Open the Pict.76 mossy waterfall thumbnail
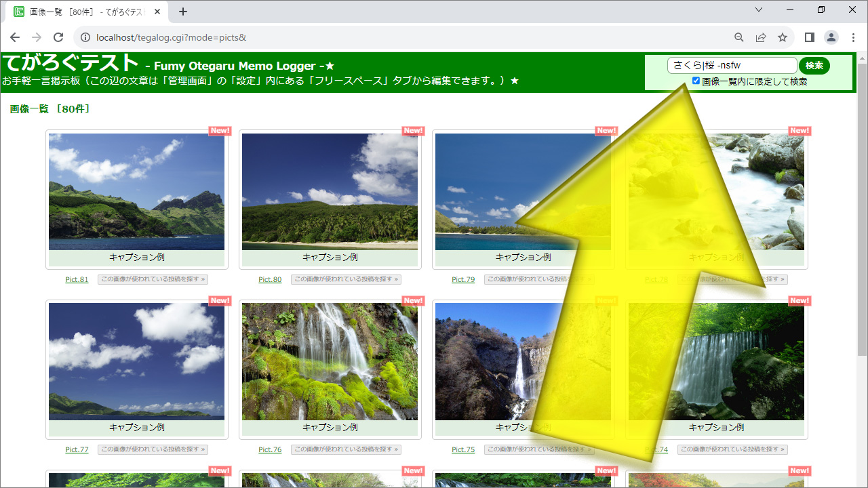Viewport: 868px width, 488px height. pyautogui.click(x=330, y=361)
